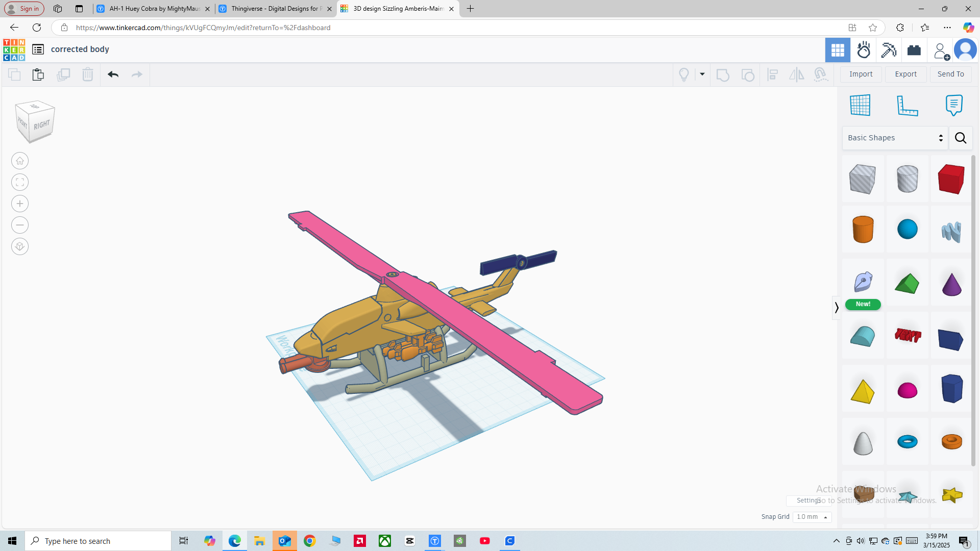Zoom out of the workplane

coord(20,226)
